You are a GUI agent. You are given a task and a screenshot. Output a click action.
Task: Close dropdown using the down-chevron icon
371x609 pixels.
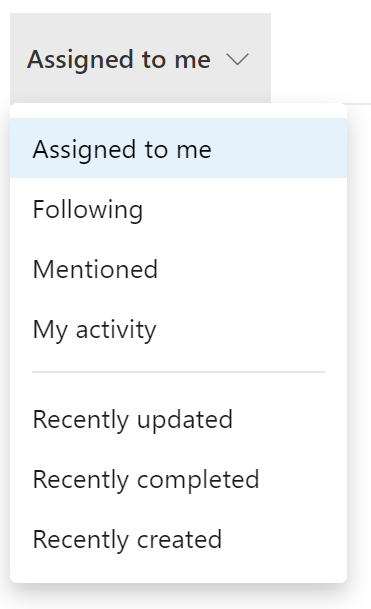[x=237, y=59]
